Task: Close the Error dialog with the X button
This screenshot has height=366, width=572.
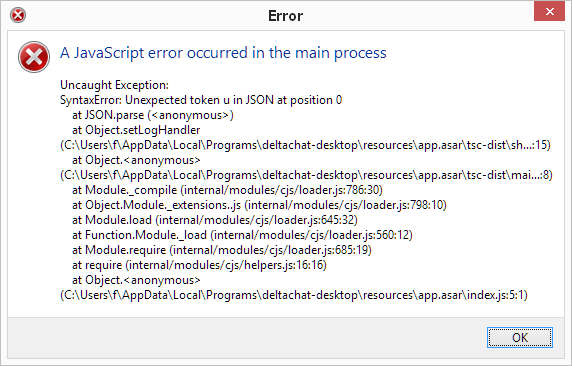Action: click(549, 12)
